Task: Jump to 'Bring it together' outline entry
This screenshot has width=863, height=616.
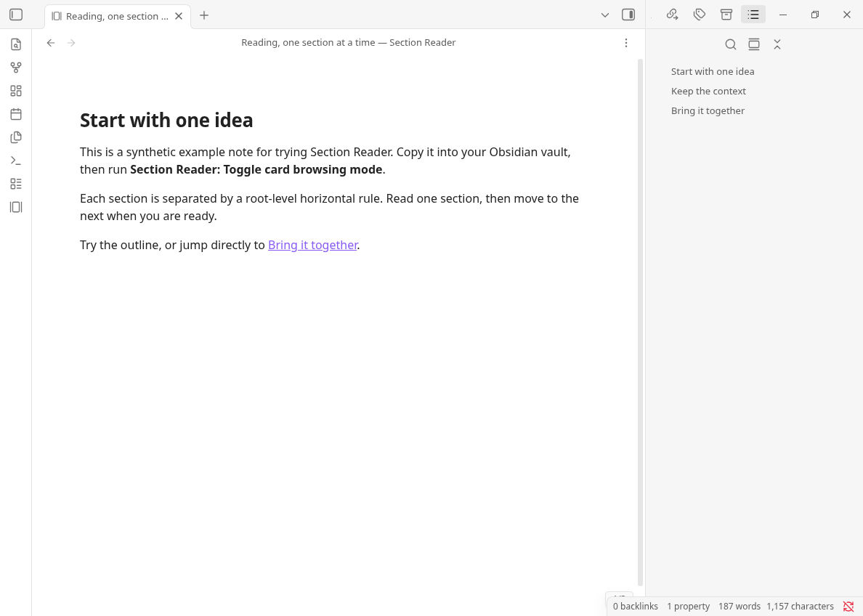Action: 708,110
